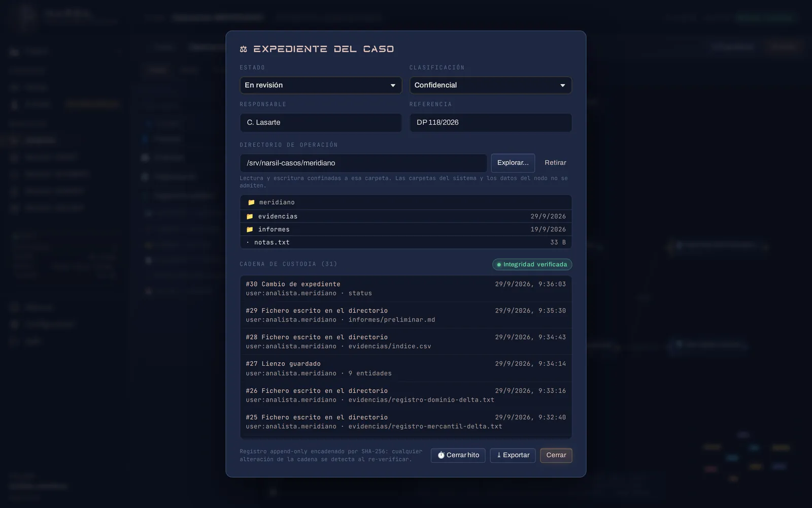This screenshot has width=812, height=508.
Task: Select custody entry #27 Lienzo guardado
Action: [406, 368]
